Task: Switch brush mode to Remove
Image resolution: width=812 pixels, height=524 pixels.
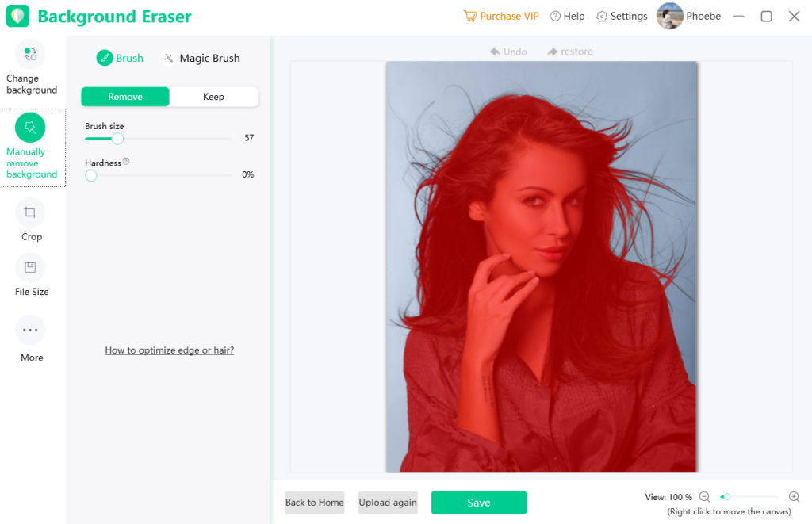Action: point(125,97)
